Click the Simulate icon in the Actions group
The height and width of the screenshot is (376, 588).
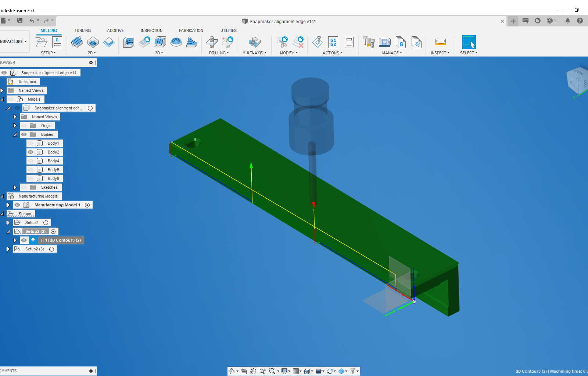click(x=317, y=42)
